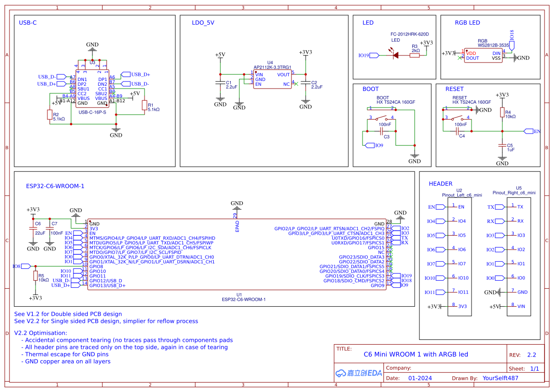Select the AP2112K-3.3TRG1 regulator U4 symbol

[272, 80]
